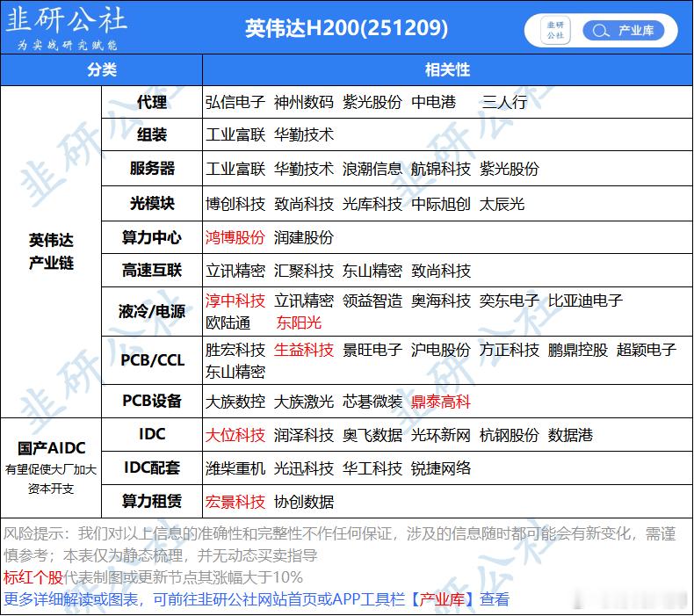This screenshot has height=616, width=694.
Task: Click 数据港 stock name
Action: coord(570,435)
